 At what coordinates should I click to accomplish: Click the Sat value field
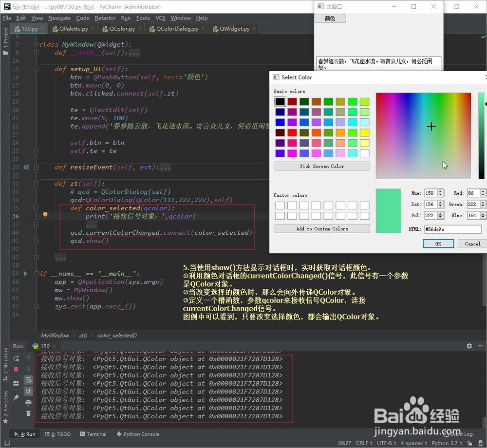431,204
